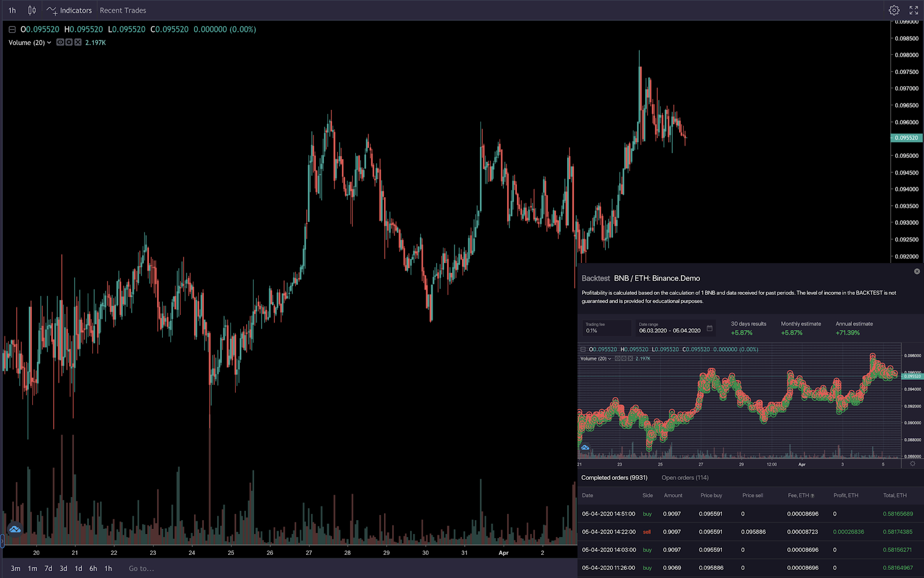The image size is (924, 578).
Task: Open axis settings gear in backtest chart
Action: click(912, 464)
